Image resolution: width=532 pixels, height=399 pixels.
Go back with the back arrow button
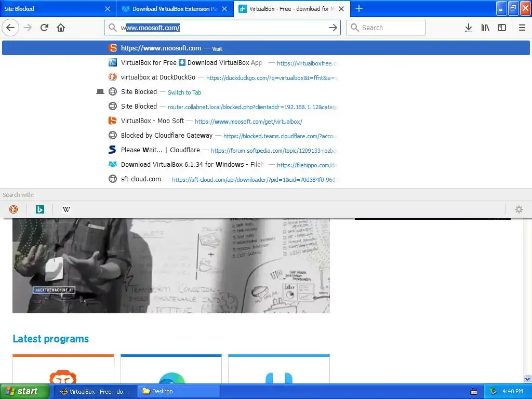[10, 28]
